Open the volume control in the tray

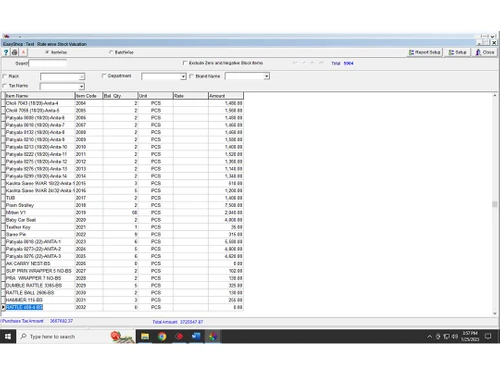[455, 337]
